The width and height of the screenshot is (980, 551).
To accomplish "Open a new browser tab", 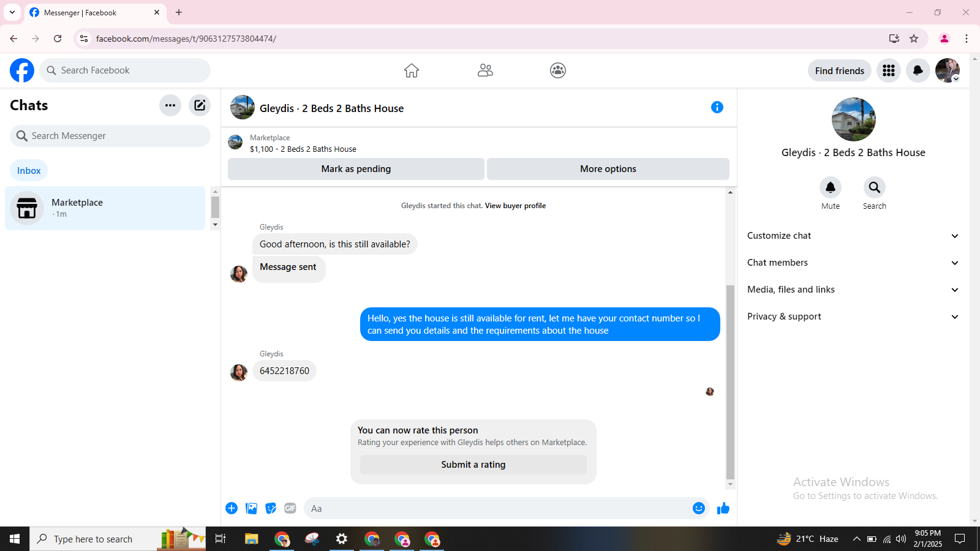I will coord(179,12).
